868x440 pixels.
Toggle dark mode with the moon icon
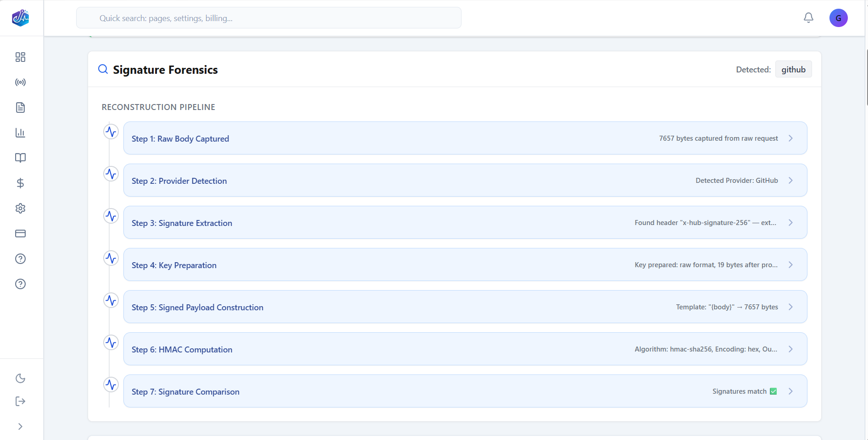[20, 379]
